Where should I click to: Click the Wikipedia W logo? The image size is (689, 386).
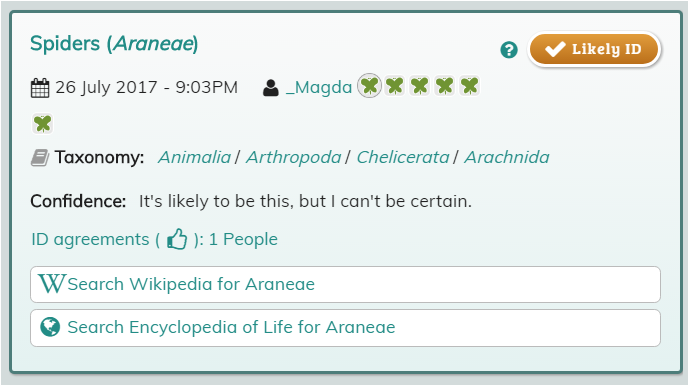(51, 284)
